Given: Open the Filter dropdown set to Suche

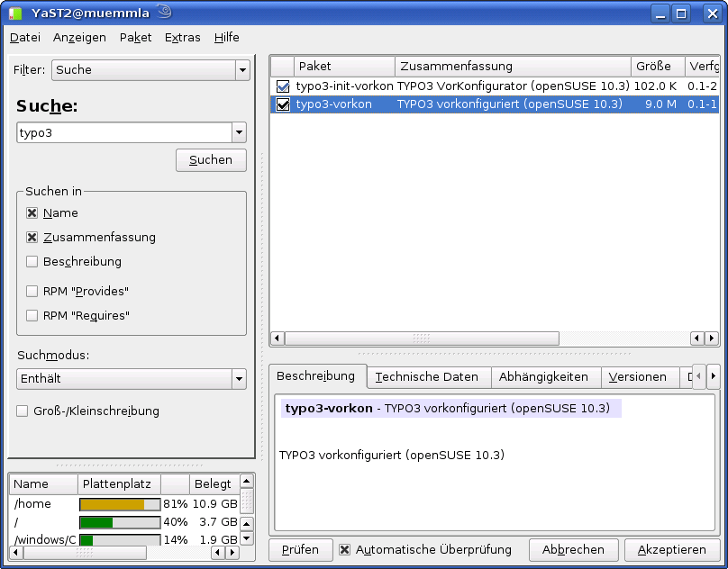Looking at the screenshot, I should (150, 70).
